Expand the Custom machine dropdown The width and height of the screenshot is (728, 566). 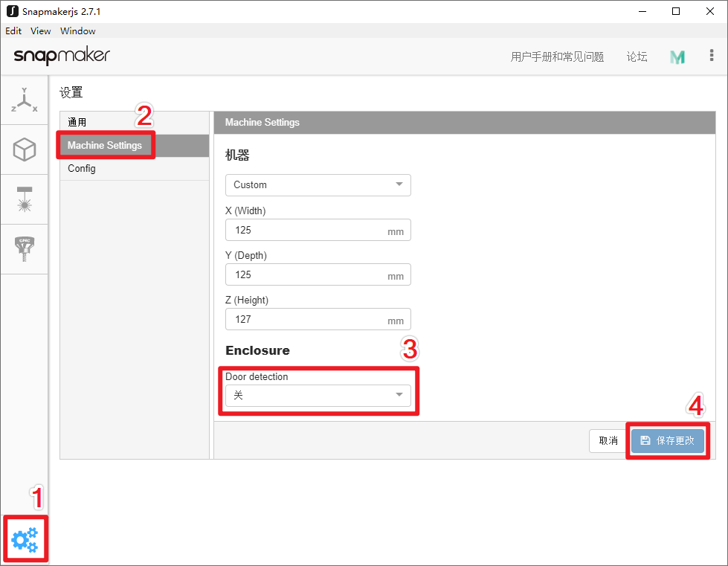pyautogui.click(x=318, y=184)
